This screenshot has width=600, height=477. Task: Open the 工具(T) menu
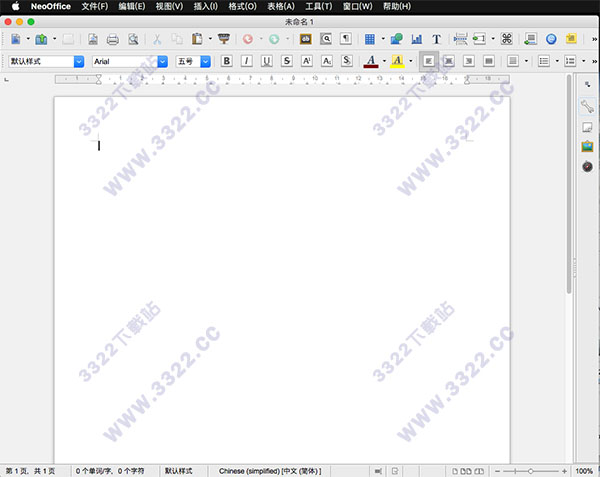(x=318, y=7)
